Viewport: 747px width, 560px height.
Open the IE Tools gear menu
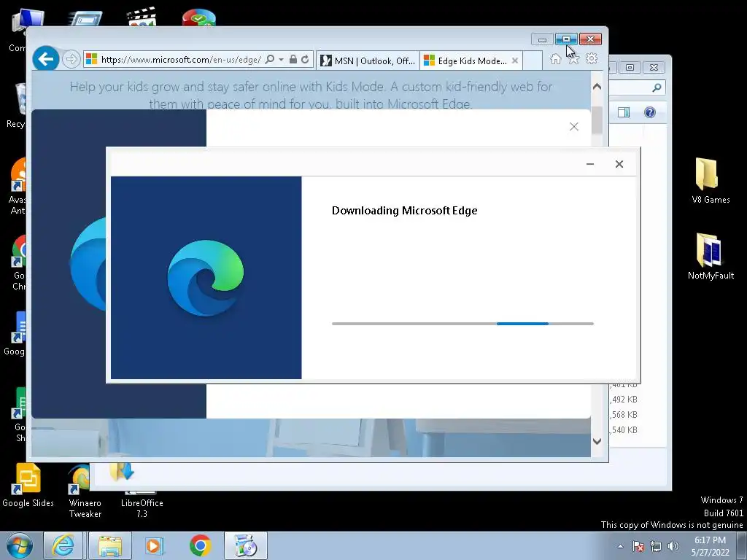tap(592, 58)
